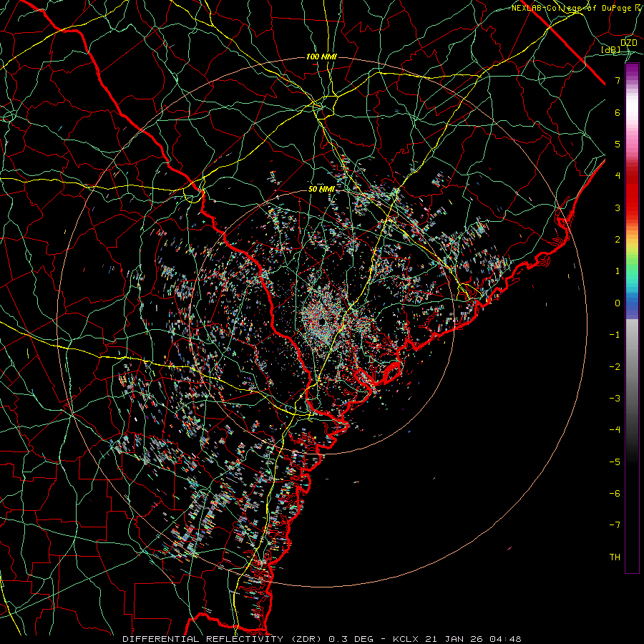Select the 5 value on the color scale

(618, 144)
